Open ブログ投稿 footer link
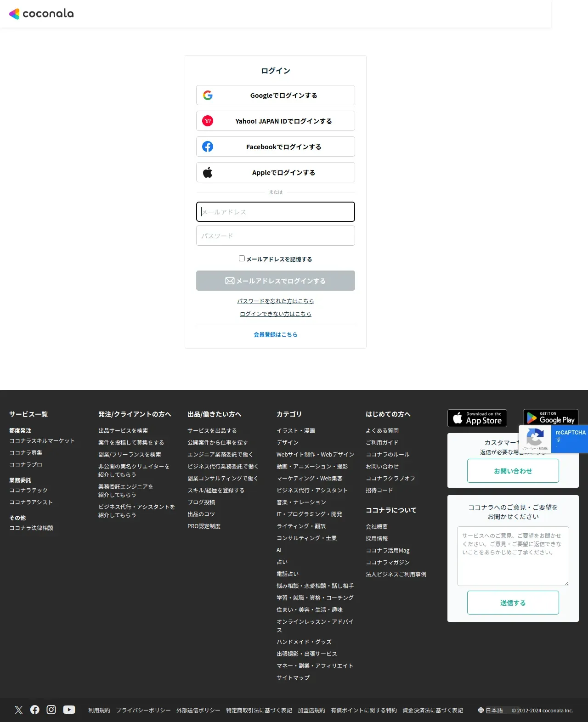588x722 pixels. (x=201, y=502)
